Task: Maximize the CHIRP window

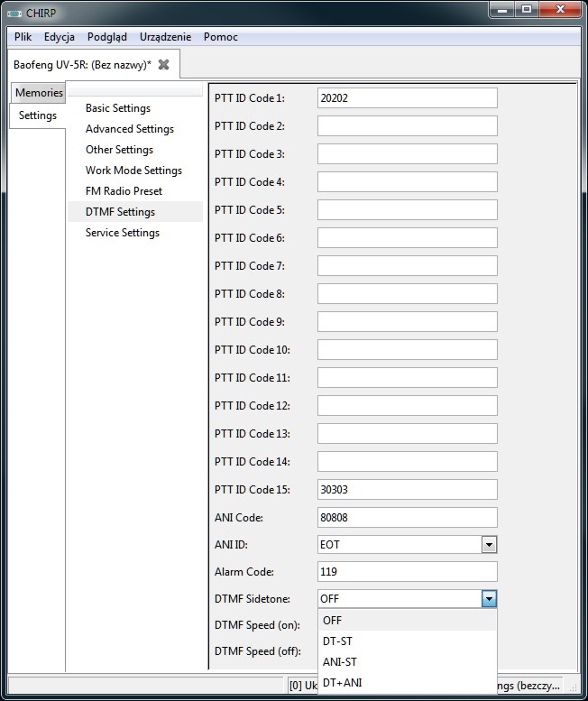Action: pyautogui.click(x=527, y=9)
